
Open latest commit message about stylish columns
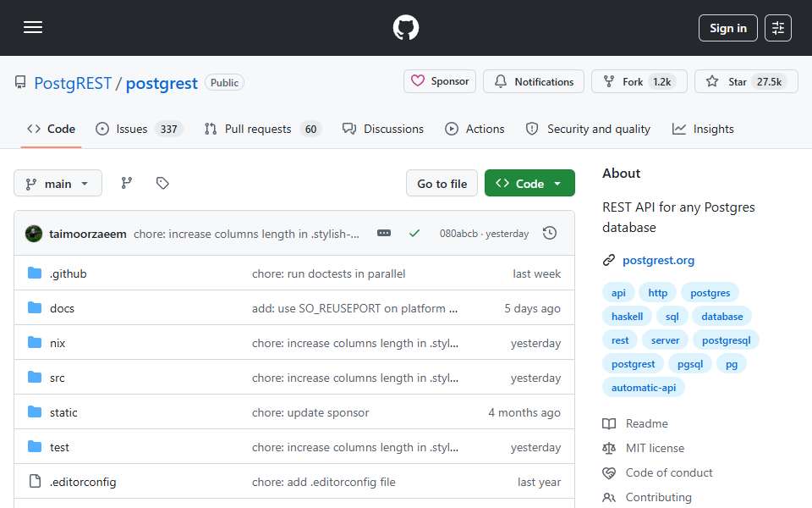(246, 234)
